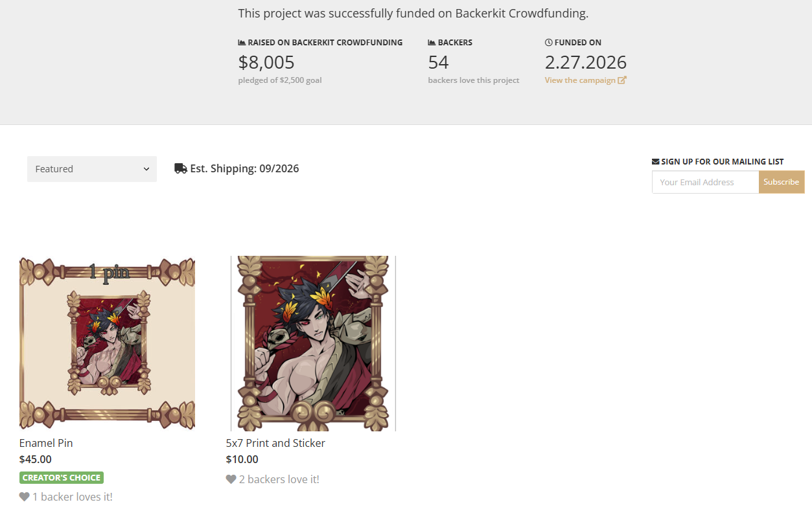
Task: Focus the Your Email Address field
Action: 705,182
